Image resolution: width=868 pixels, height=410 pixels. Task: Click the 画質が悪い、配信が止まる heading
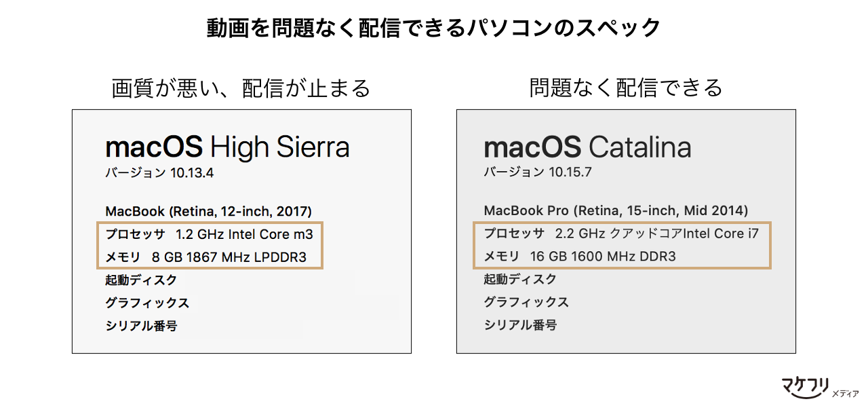tap(241, 88)
